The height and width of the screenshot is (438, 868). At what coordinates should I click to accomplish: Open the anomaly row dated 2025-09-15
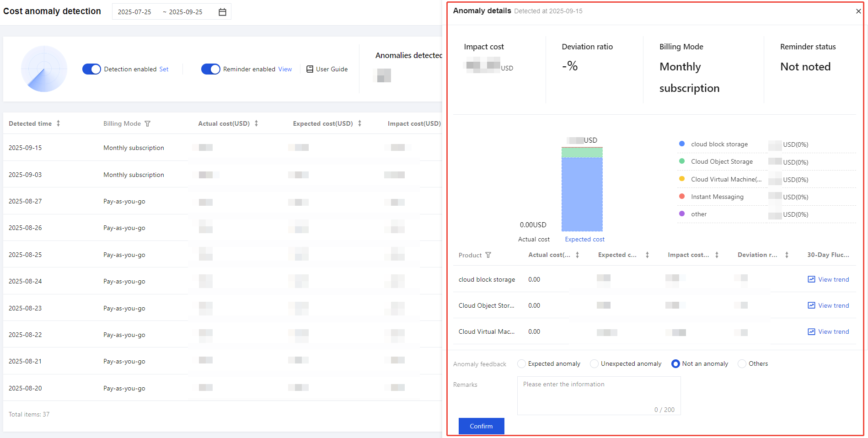[223, 148]
